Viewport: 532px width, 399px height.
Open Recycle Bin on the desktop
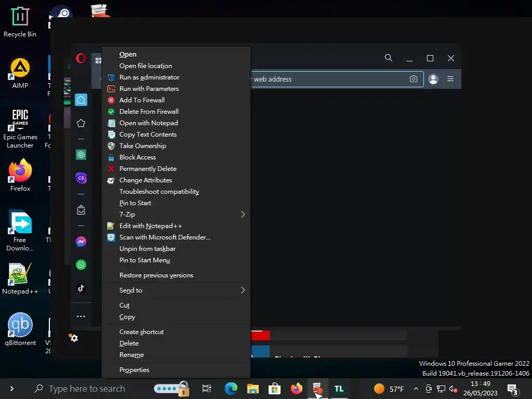(x=20, y=22)
